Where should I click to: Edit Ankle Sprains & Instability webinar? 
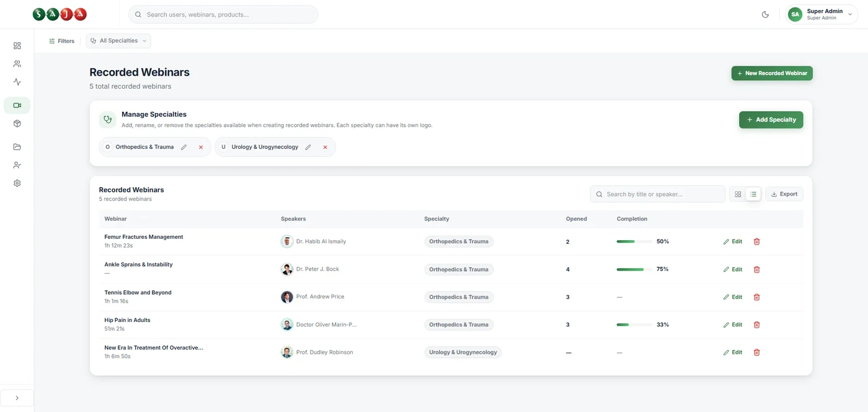coord(733,269)
